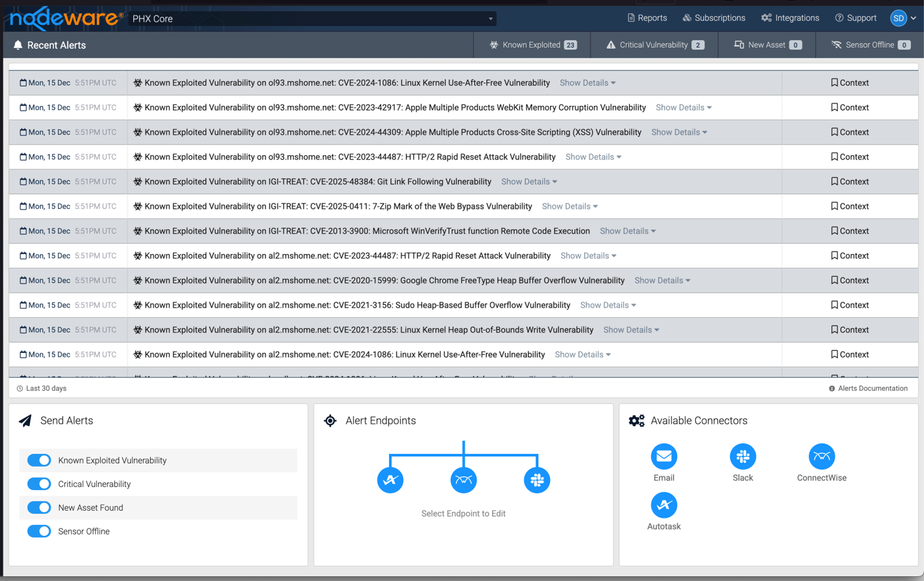Click the Recent Alerts bell icon
Image resolution: width=924 pixels, height=581 pixels.
point(18,45)
